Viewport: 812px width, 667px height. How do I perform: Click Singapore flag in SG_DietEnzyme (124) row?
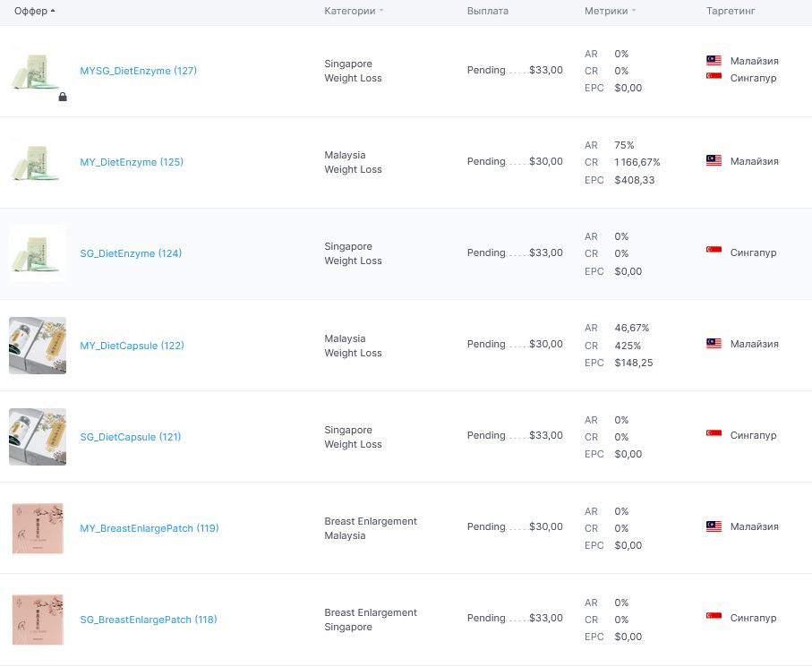tap(714, 250)
